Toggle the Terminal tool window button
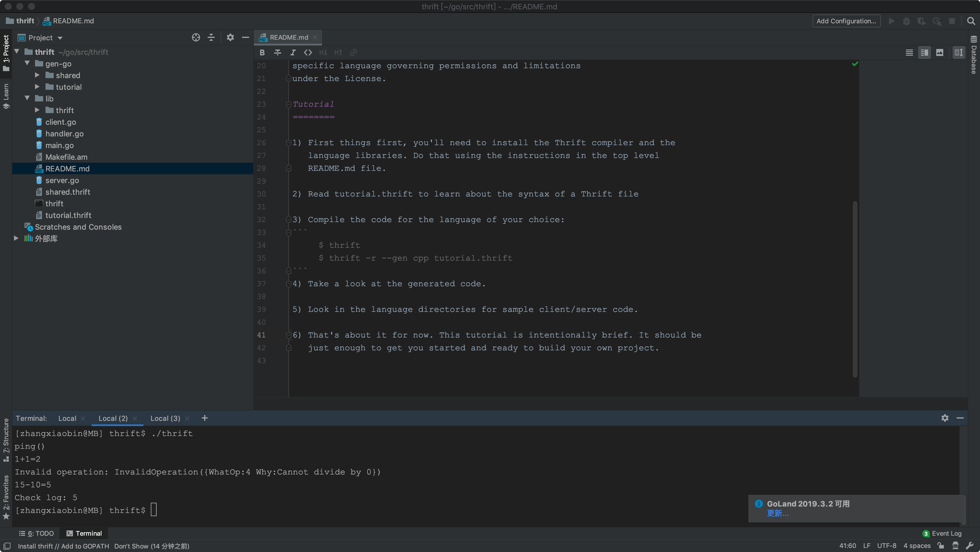 pyautogui.click(x=84, y=533)
